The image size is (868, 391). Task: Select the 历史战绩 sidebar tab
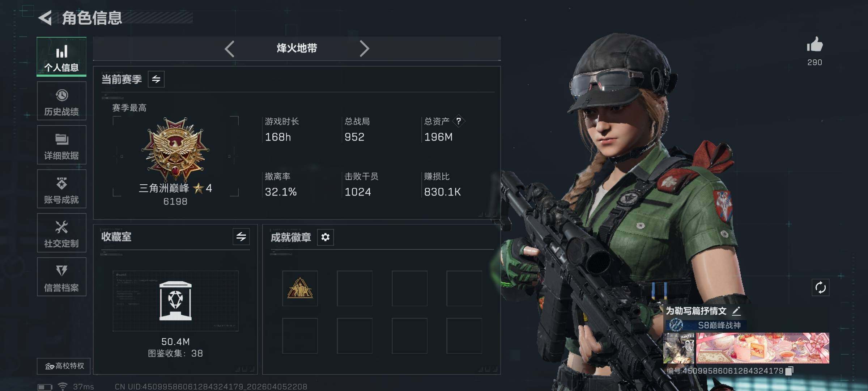coord(61,101)
